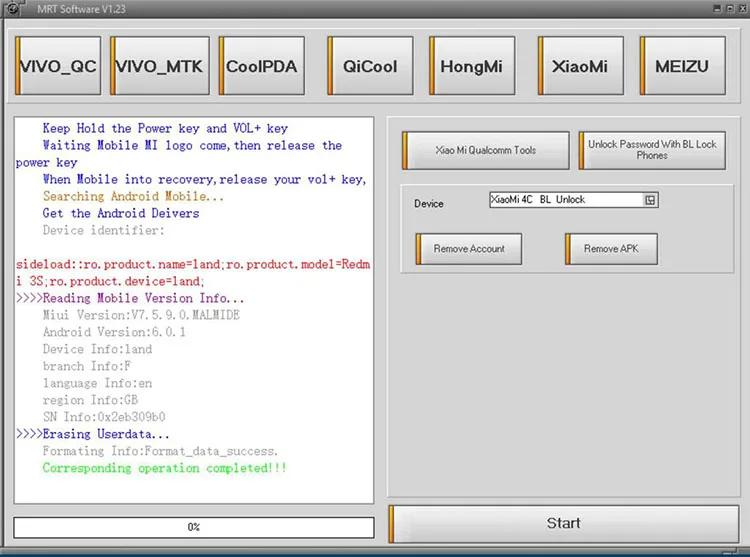Open the VIVO_QC brand tab
This screenshot has width=750, height=557.
pyautogui.click(x=58, y=66)
